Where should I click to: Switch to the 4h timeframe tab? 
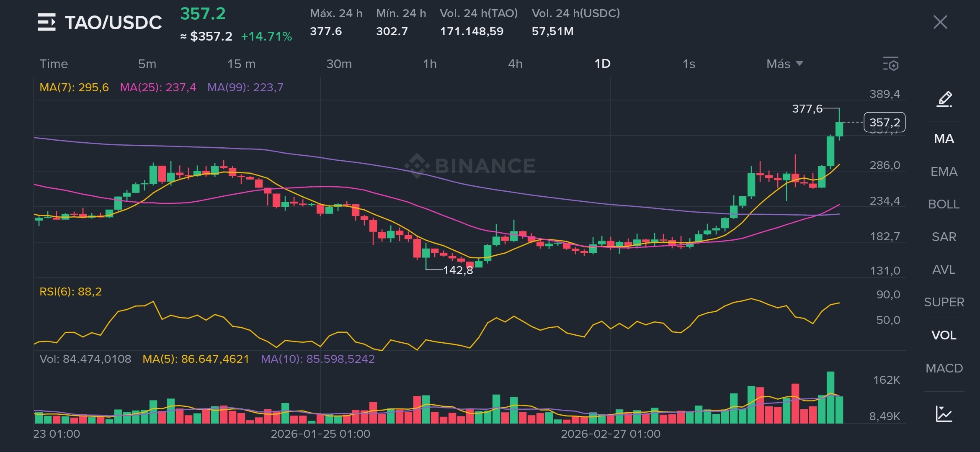[x=515, y=64]
